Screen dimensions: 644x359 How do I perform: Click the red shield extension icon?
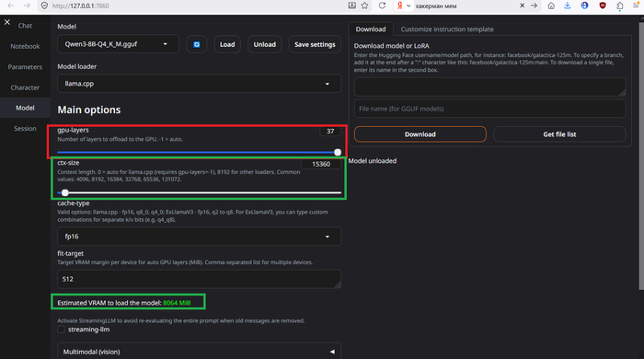click(603, 6)
